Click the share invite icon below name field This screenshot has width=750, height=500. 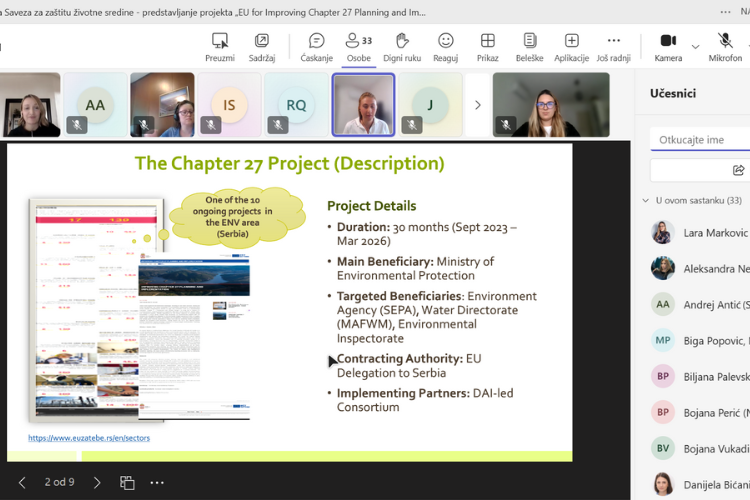[738, 170]
